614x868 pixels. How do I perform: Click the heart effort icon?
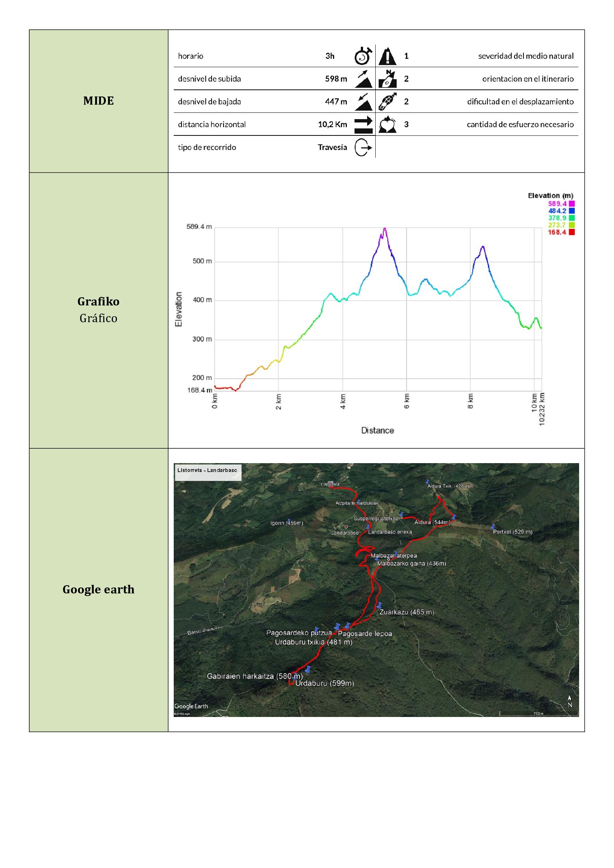pyautogui.click(x=387, y=125)
